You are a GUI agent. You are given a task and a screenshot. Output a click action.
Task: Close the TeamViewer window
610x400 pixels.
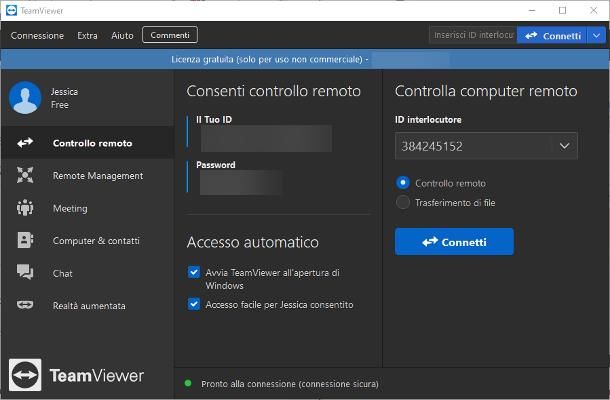(x=593, y=11)
